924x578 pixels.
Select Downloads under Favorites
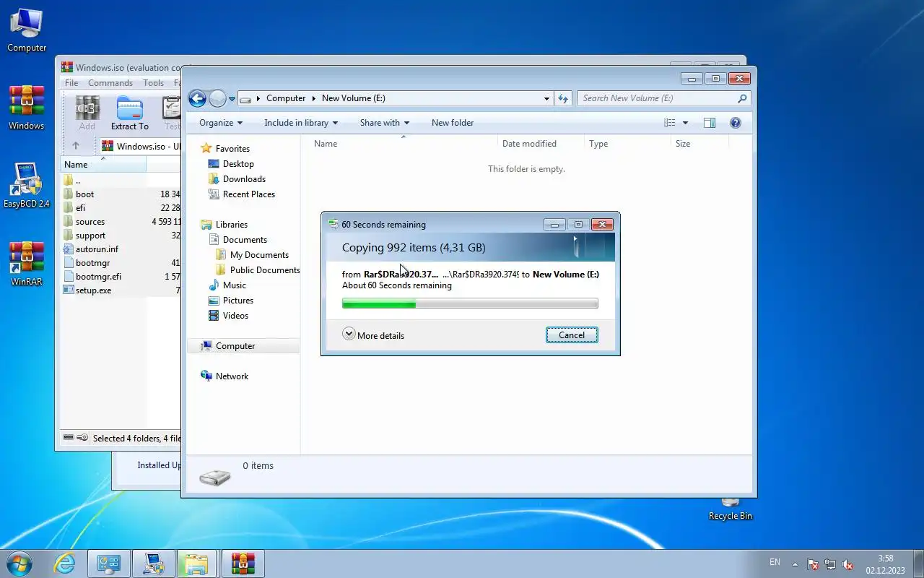point(237,179)
